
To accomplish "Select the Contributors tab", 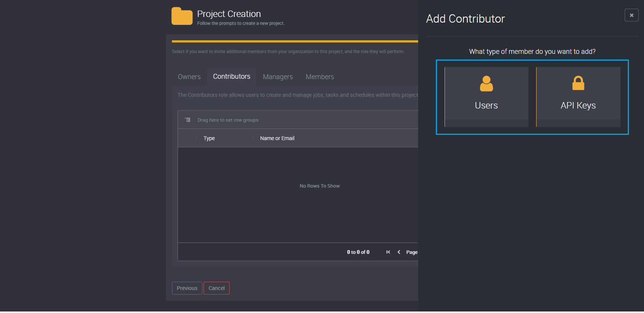I will click(x=232, y=76).
